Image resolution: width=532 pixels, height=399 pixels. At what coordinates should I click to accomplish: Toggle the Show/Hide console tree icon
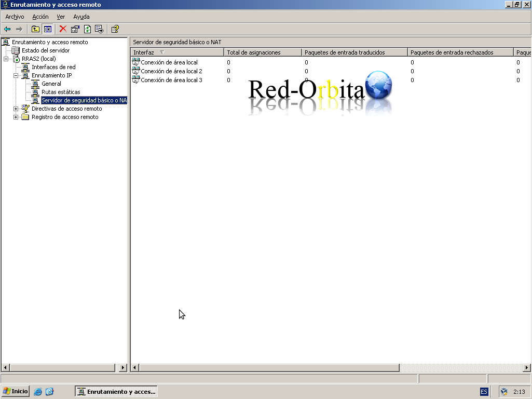pos(48,29)
